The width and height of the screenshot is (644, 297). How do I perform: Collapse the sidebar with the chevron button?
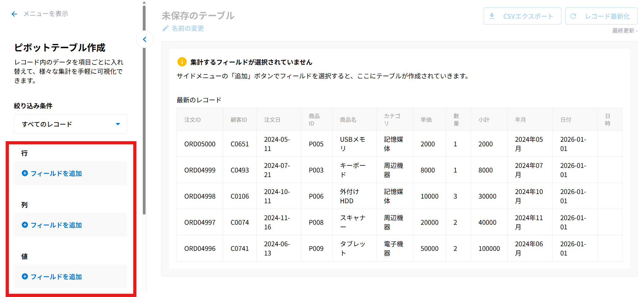coord(145,39)
